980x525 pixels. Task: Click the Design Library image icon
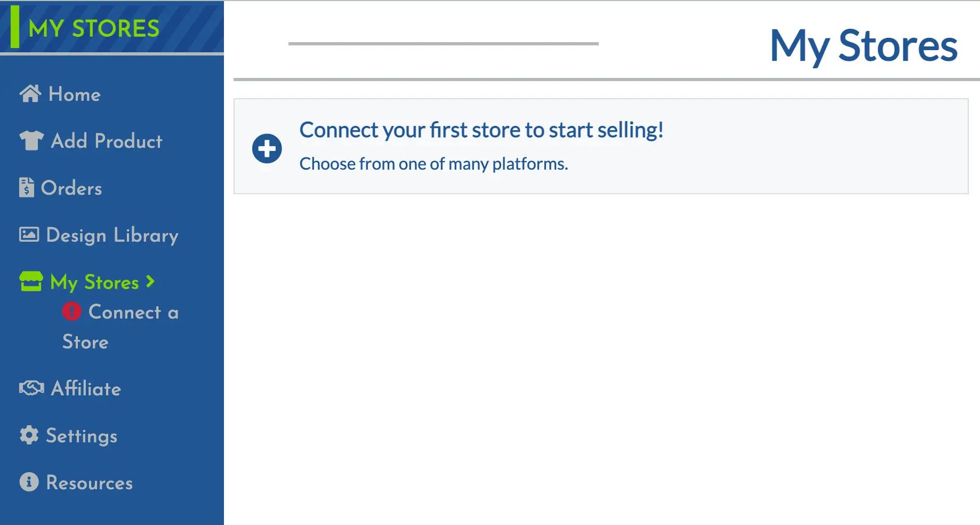pos(29,235)
